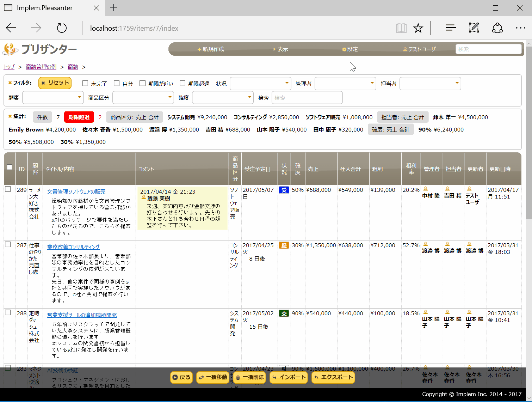Click the リセット filter button
This screenshot has height=402, width=532.
pos(55,83)
